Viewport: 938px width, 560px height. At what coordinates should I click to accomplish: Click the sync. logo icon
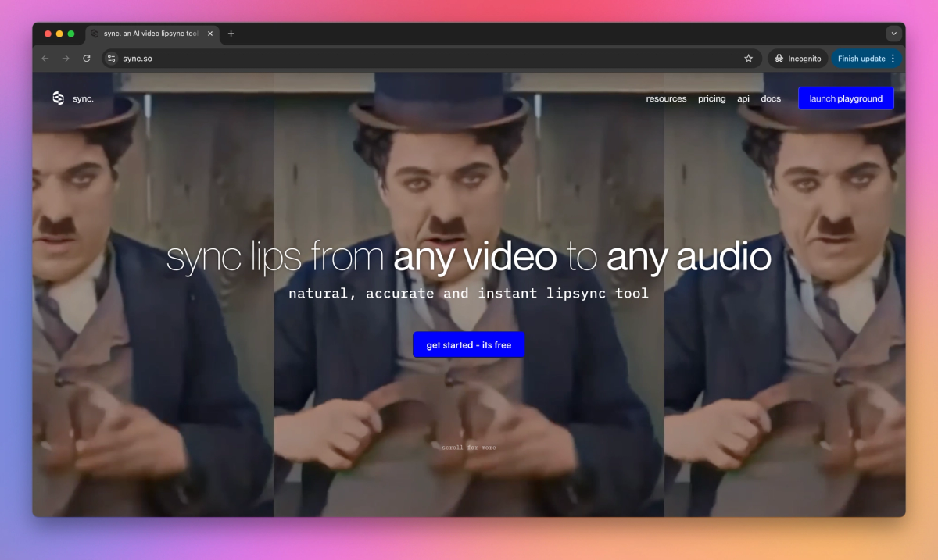pyautogui.click(x=59, y=98)
